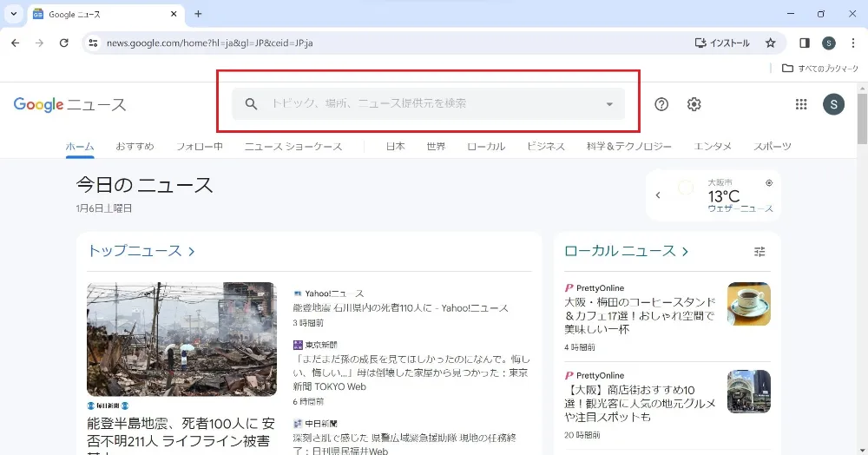Screen dimensions: 868x455
Task: Open the 東京新聞 article headline
Action: pos(411,373)
